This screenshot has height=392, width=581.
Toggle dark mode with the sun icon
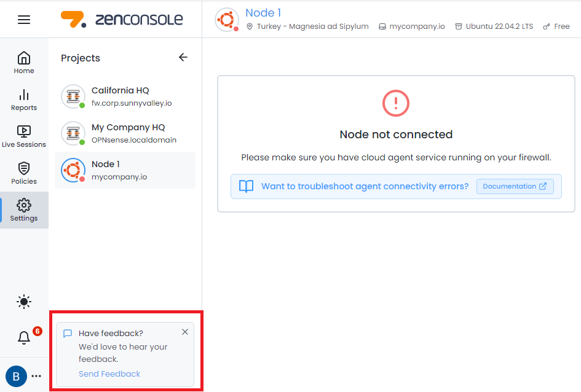tap(23, 302)
